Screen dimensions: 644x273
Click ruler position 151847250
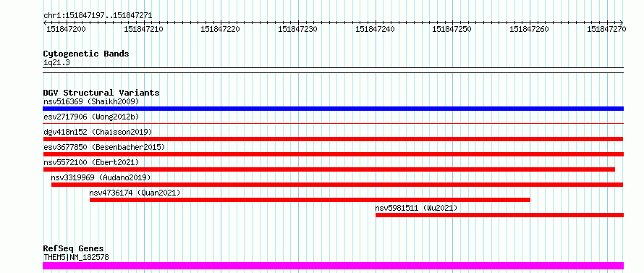pos(452,29)
